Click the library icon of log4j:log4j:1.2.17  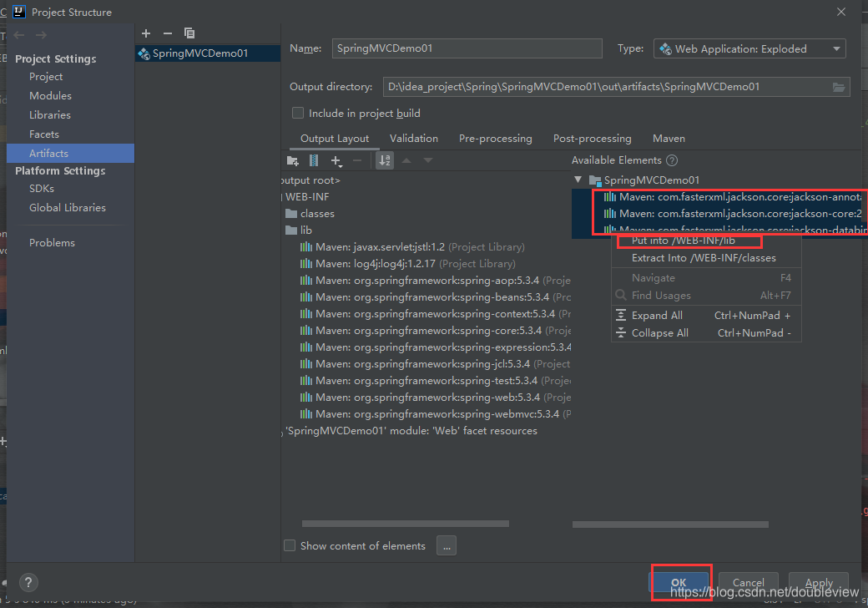306,264
